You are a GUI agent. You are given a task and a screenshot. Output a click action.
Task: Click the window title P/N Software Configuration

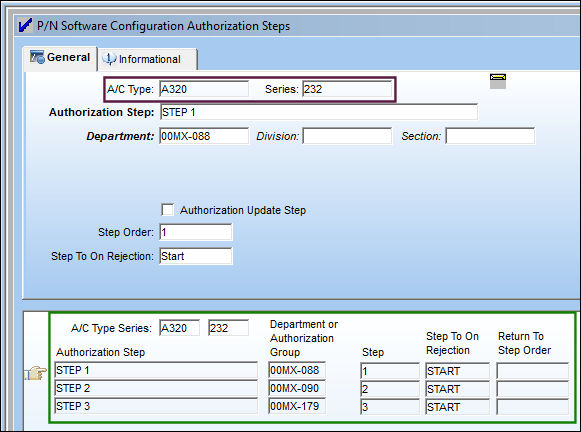click(163, 26)
